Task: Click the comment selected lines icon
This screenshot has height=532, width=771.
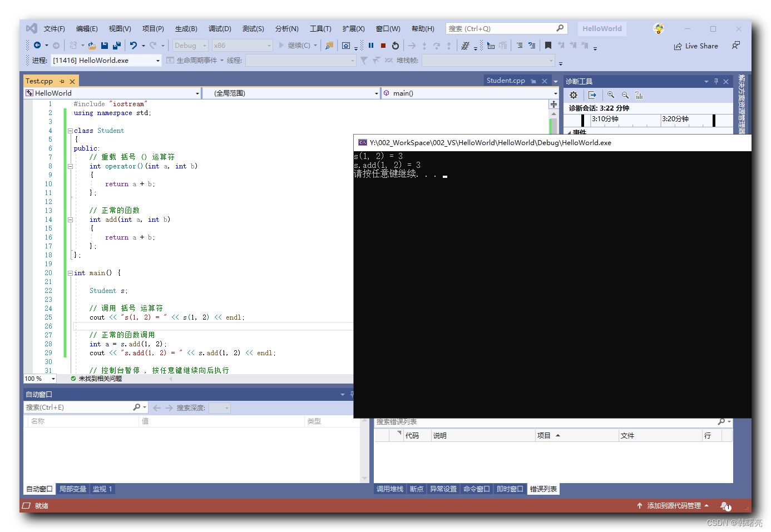Action: coord(520,46)
